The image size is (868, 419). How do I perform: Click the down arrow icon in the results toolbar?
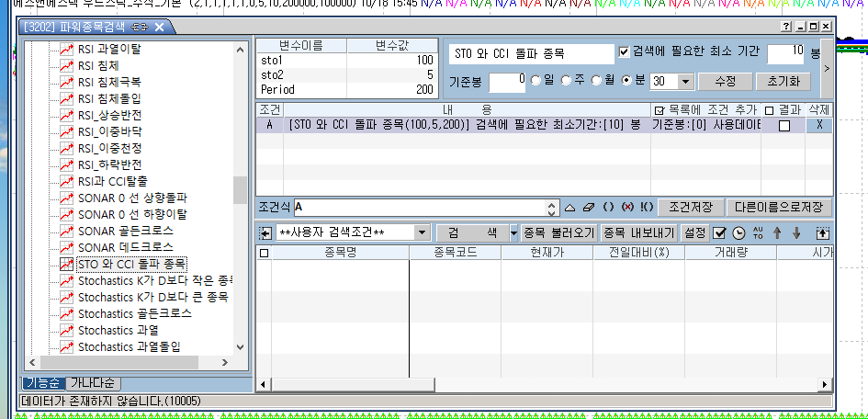(x=796, y=233)
